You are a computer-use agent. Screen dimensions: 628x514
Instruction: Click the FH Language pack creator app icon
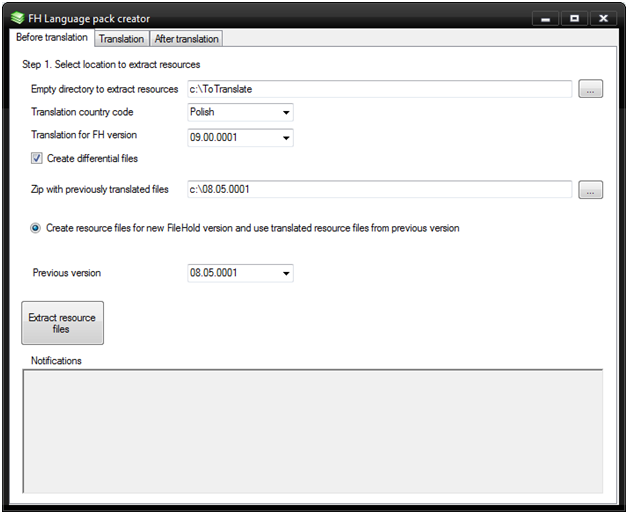17,18
